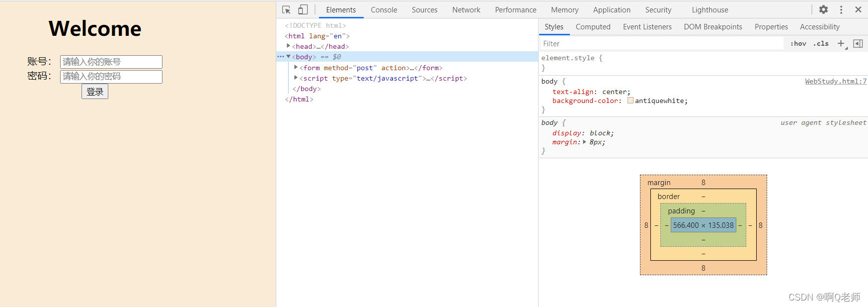Image resolution: width=868 pixels, height=307 pixels.
Task: Expand the margin shorthand property
Action: click(x=584, y=142)
